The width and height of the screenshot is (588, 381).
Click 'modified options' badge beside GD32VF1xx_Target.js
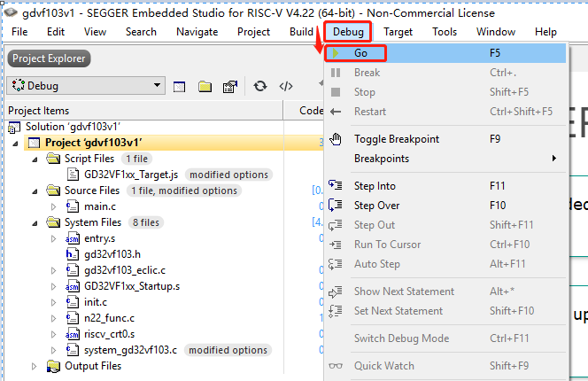tap(228, 175)
